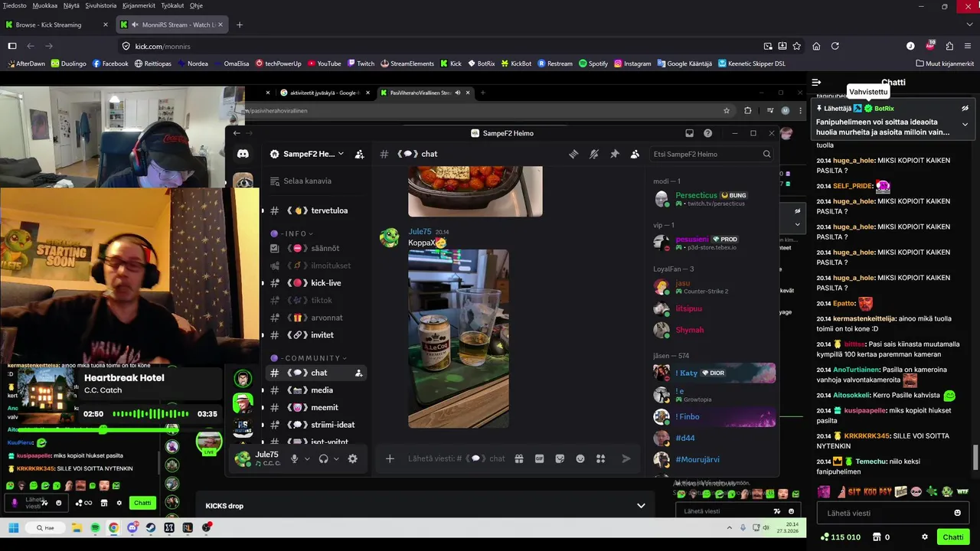This screenshot has height=551, width=980.
Task: Open headphones output options chevron
Action: 336,459
